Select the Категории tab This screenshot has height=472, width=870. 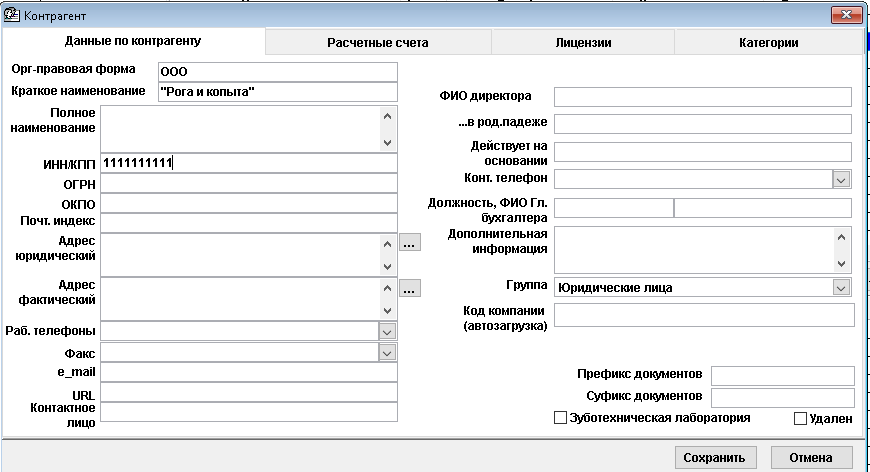(768, 42)
